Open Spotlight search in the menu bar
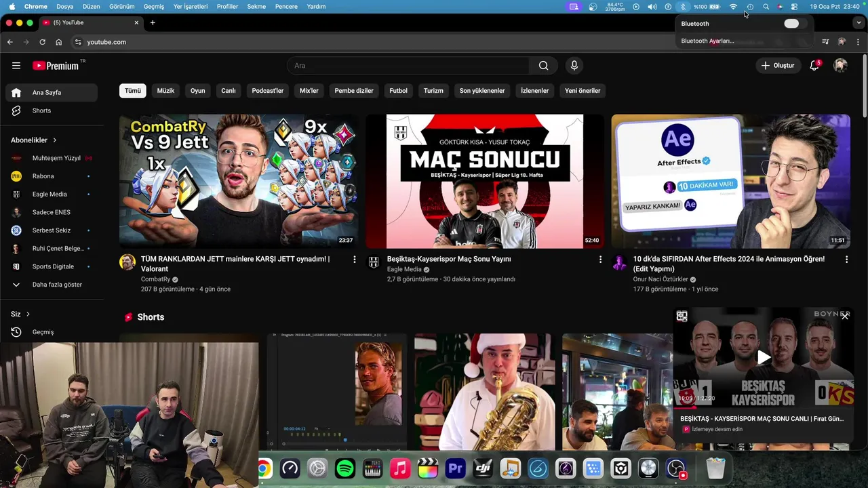Viewport: 868px width, 488px height. (766, 7)
